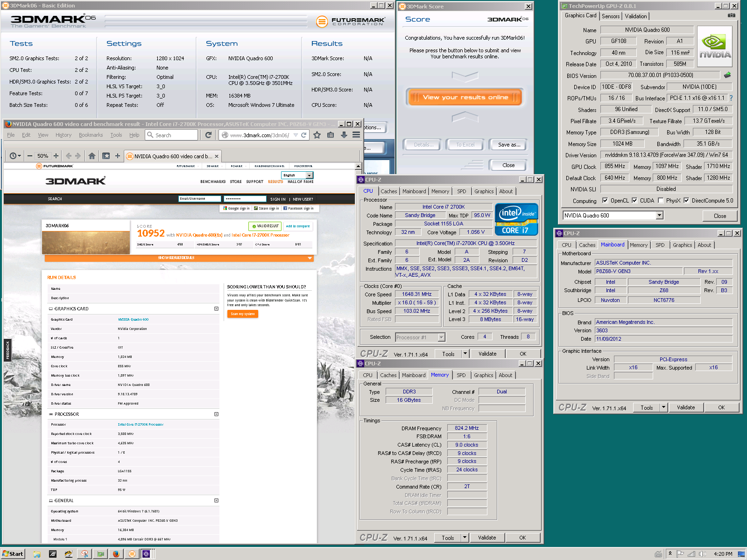The width and height of the screenshot is (747, 560).
Task: Open Processor #1 selection dropdown in CPU-Z
Action: 442,337
